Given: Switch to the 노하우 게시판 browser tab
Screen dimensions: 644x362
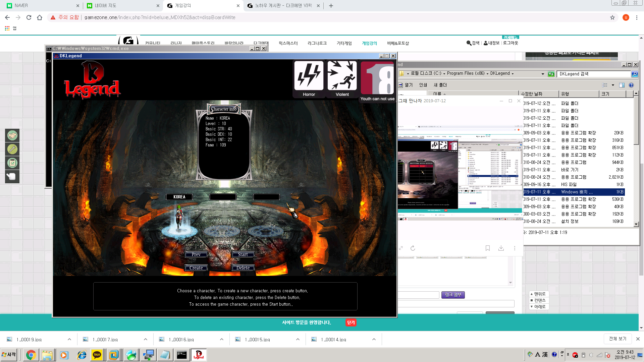Looking at the screenshot, I should pyautogui.click(x=283, y=6).
